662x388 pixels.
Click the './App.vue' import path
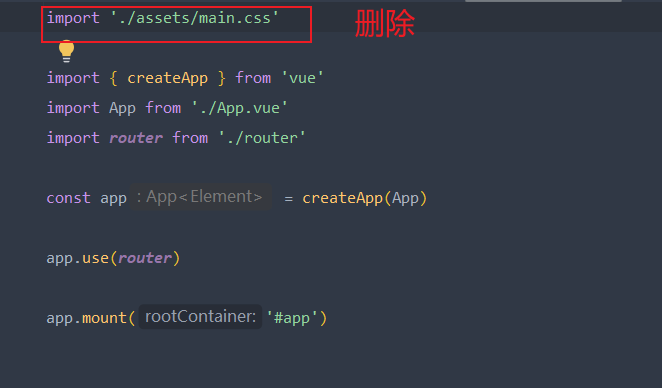click(x=239, y=108)
